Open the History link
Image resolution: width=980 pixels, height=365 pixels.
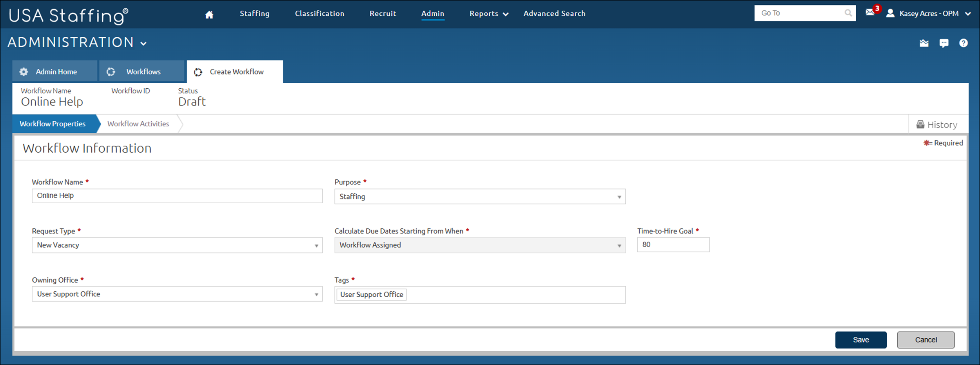(x=937, y=125)
